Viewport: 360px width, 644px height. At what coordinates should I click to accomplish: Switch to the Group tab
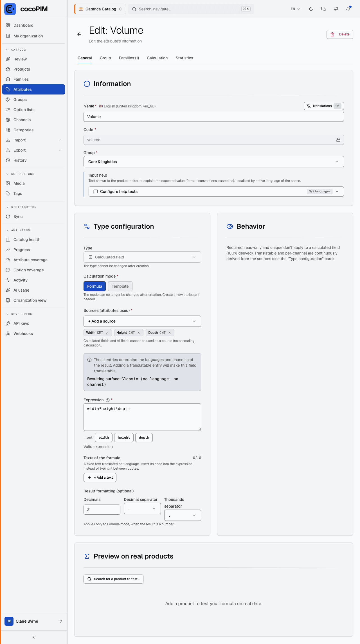click(x=105, y=58)
